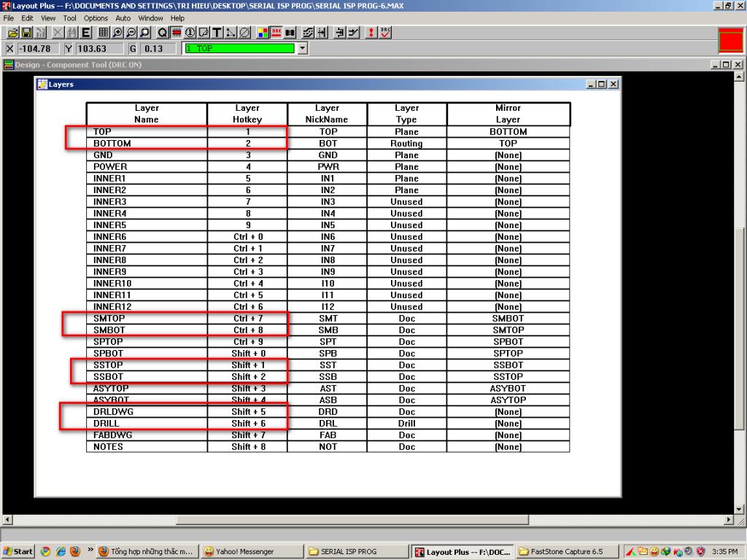Select the Text tool (T icon)
Screen dimensions: 747x560
pos(217,32)
